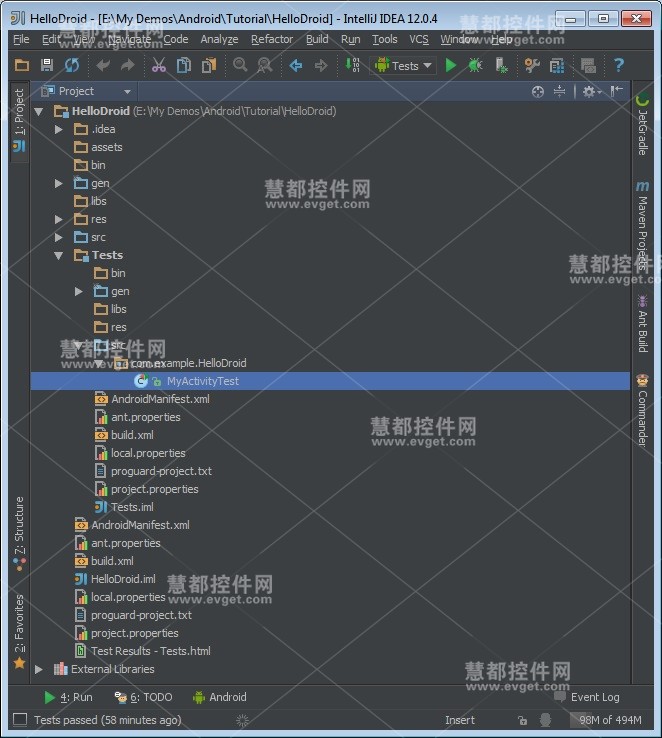Click the Paste clipboard icon
Image resolution: width=662 pixels, height=738 pixels.
[x=208, y=65]
